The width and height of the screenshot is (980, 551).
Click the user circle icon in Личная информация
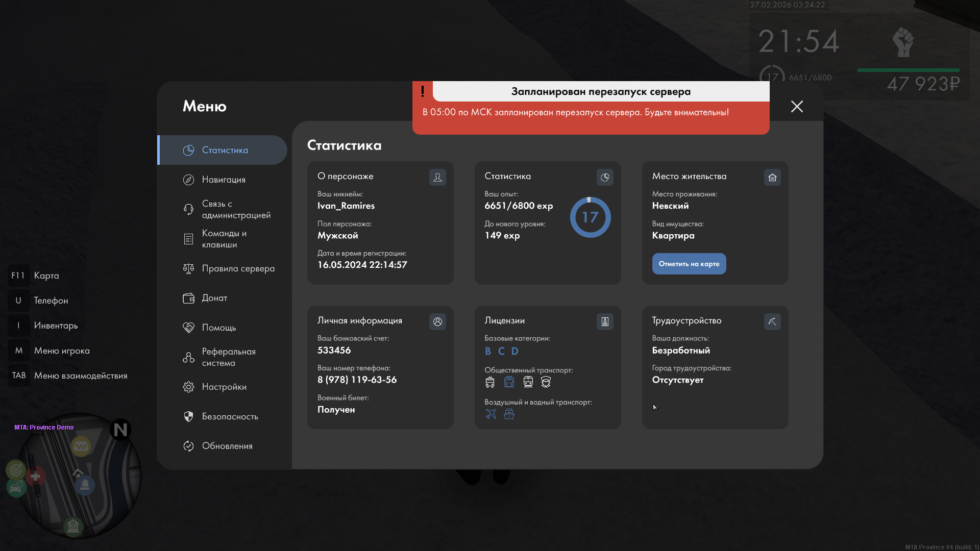[x=437, y=321]
